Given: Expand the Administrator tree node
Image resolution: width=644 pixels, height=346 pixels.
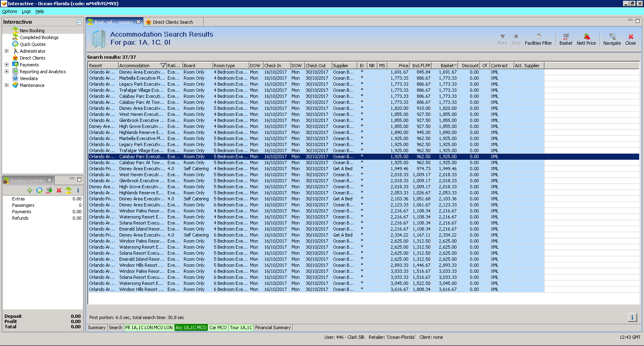Looking at the screenshot, I should click(6, 51).
